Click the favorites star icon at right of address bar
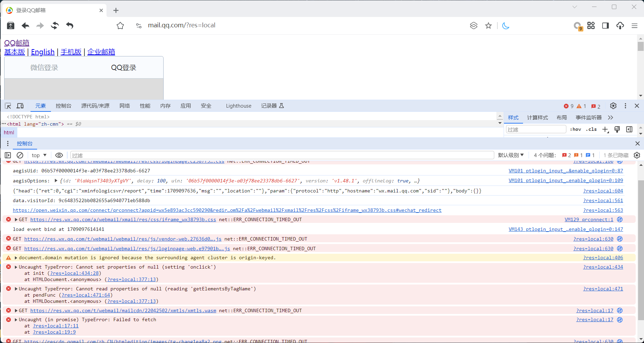Viewport: 644px width, 343px height. coord(488,26)
